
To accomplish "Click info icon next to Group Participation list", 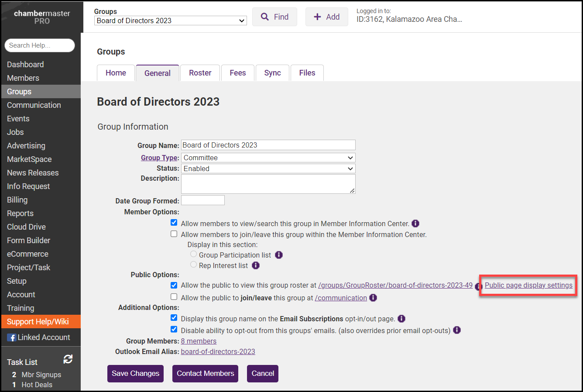I will [x=279, y=255].
